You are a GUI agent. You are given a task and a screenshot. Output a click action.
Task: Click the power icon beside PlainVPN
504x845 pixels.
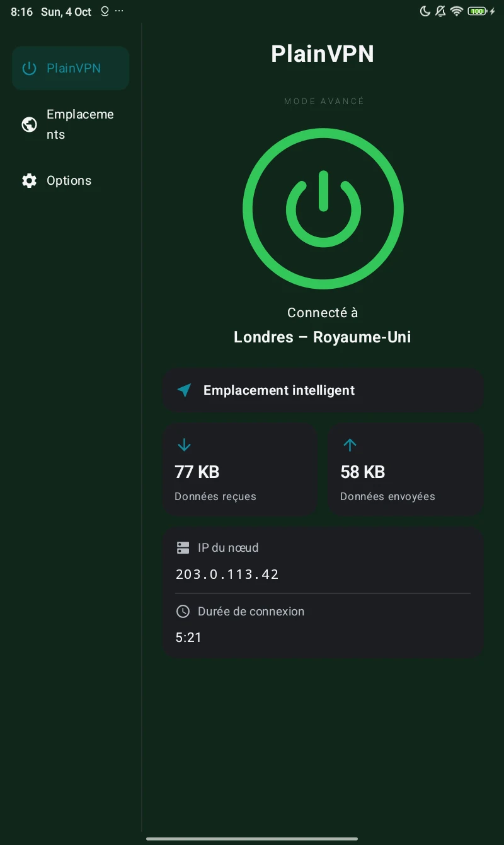tap(29, 68)
